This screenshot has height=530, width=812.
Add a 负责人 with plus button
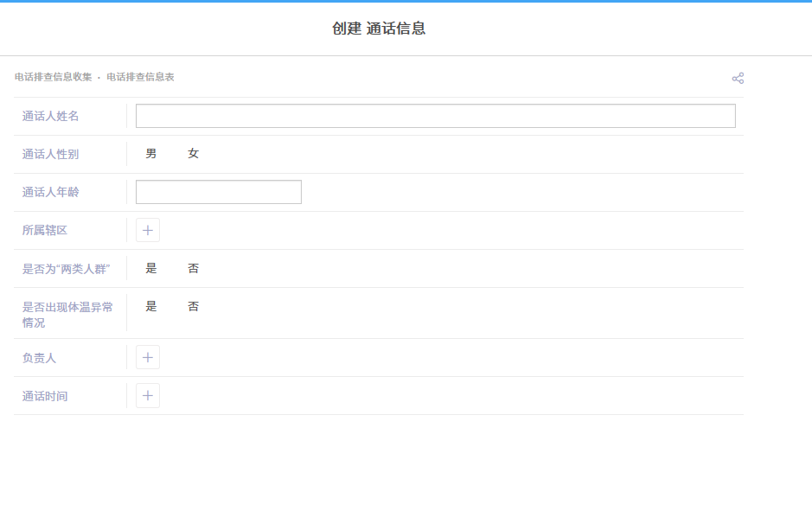click(x=148, y=358)
